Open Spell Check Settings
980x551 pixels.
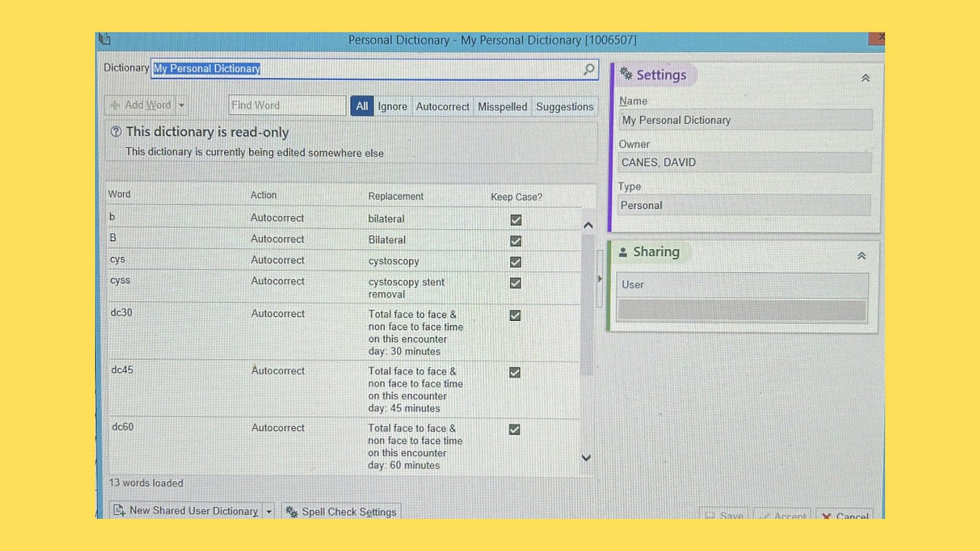[341, 512]
